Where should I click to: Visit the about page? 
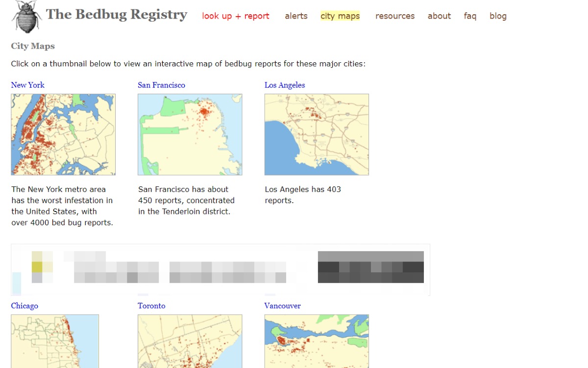pos(439,16)
